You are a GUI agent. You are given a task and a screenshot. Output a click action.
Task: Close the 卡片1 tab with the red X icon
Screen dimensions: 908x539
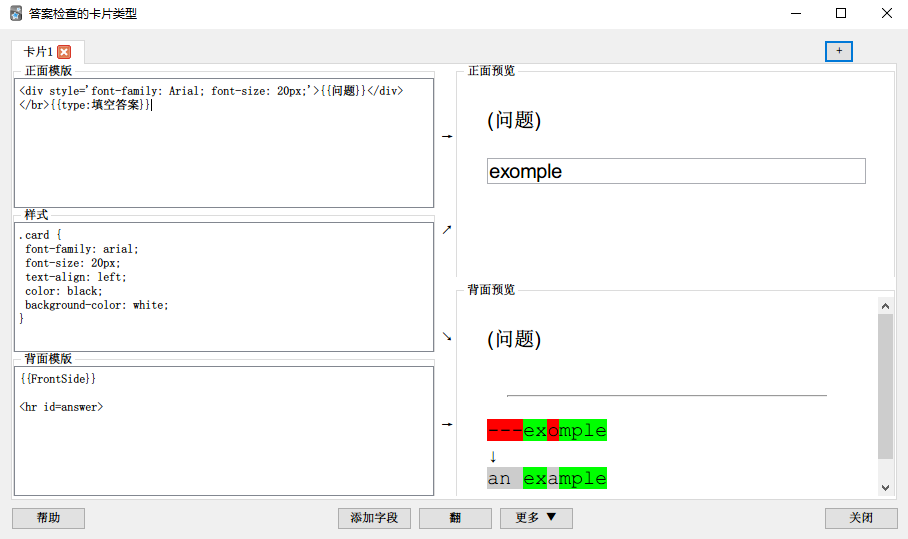[64, 52]
